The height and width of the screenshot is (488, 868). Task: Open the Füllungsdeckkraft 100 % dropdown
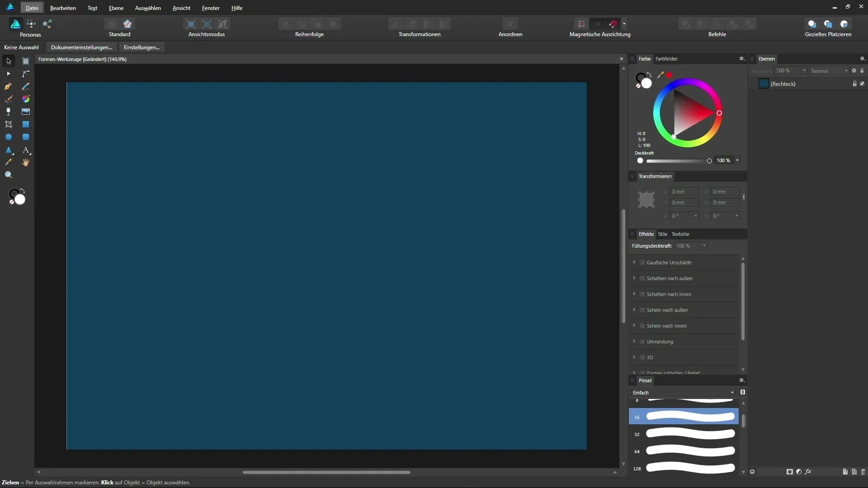690,246
